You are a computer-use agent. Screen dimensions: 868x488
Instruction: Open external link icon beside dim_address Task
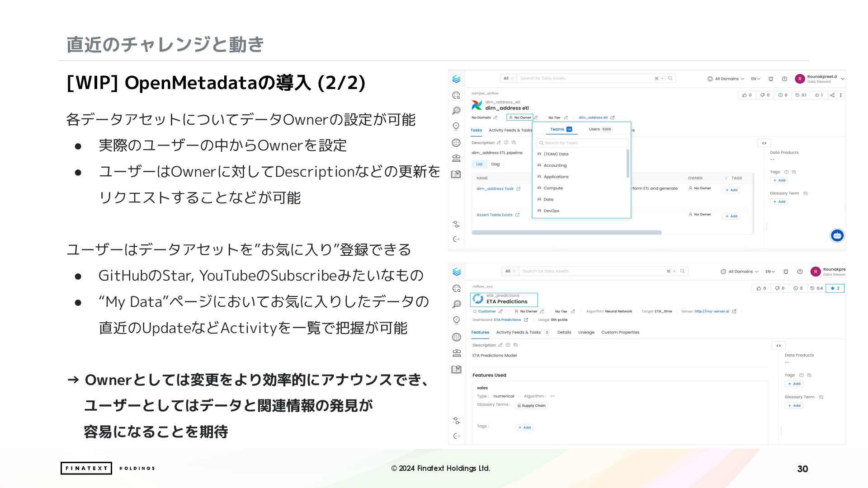click(x=519, y=189)
